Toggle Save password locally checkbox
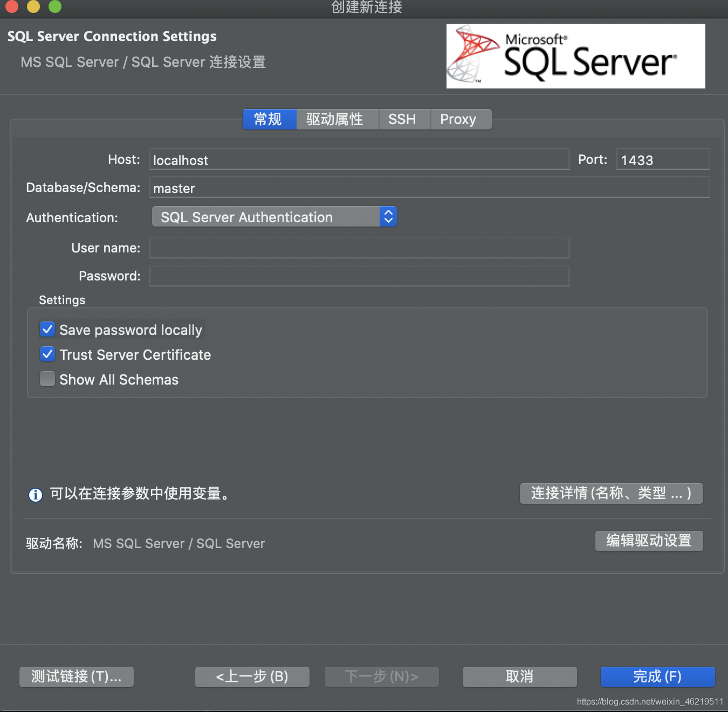Image resolution: width=728 pixels, height=712 pixels. pos(47,329)
